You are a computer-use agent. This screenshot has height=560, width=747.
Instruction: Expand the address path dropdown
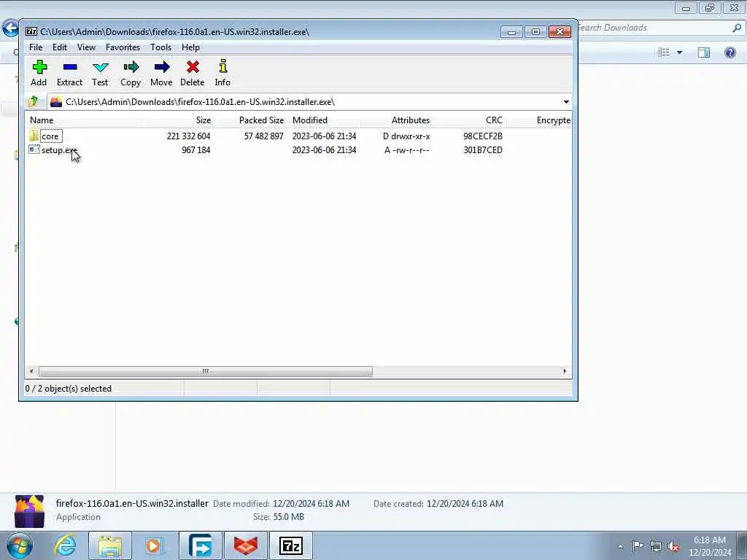click(566, 102)
